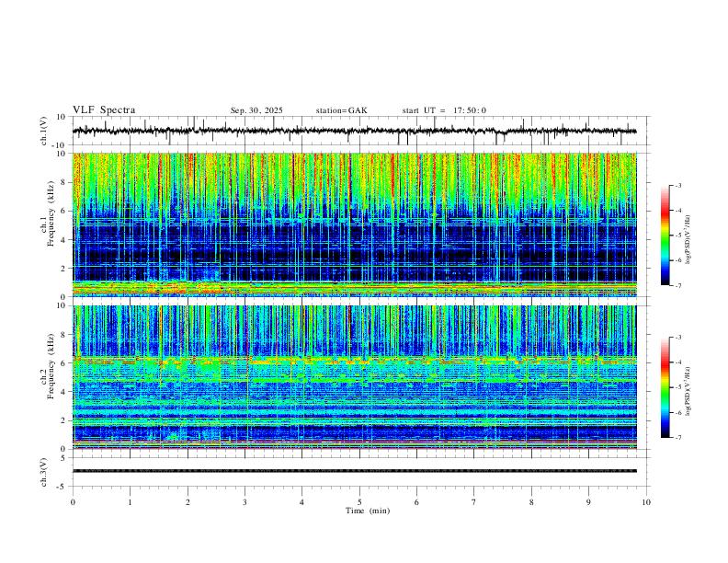This screenshot has height=563, width=728.
Task: Click the '6' kHz tick on ch.1 frequency axis
Action: pyautogui.click(x=64, y=211)
